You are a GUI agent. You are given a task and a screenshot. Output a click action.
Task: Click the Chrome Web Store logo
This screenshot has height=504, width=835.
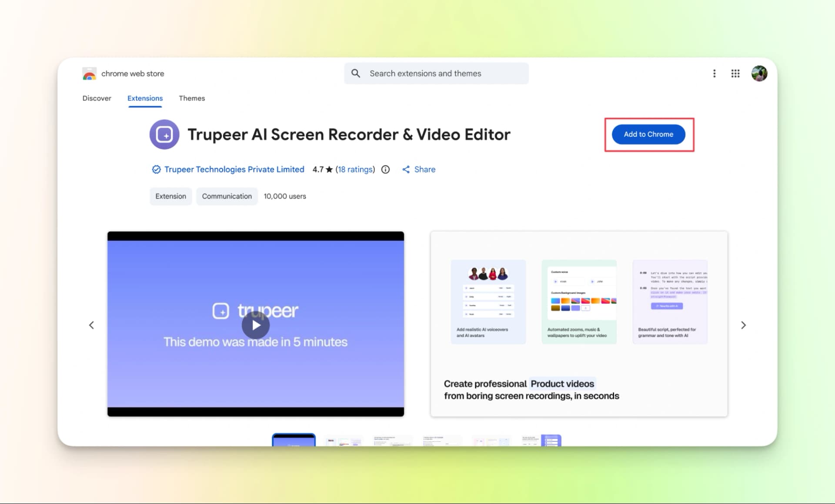[x=89, y=73]
